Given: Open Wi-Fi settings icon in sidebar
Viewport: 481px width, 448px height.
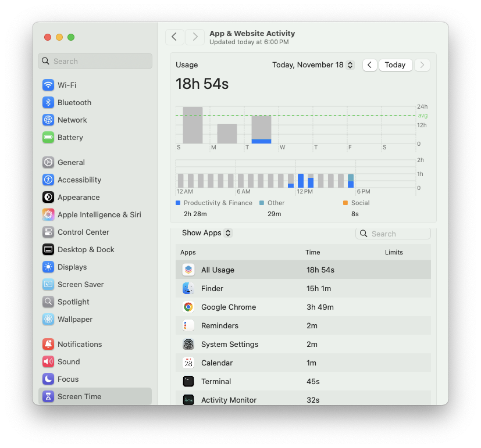Looking at the screenshot, I should 48,85.
